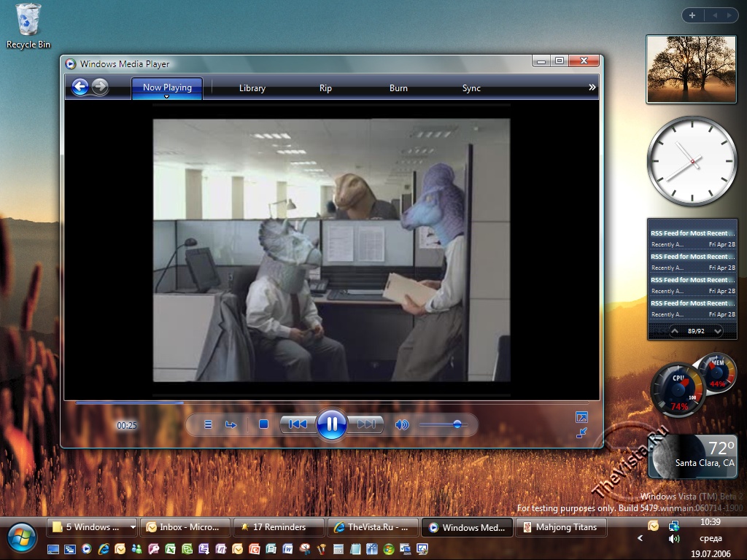Launch Messenger people icon in quick launch
Image resolution: width=747 pixels, height=560 pixels.
(136, 549)
